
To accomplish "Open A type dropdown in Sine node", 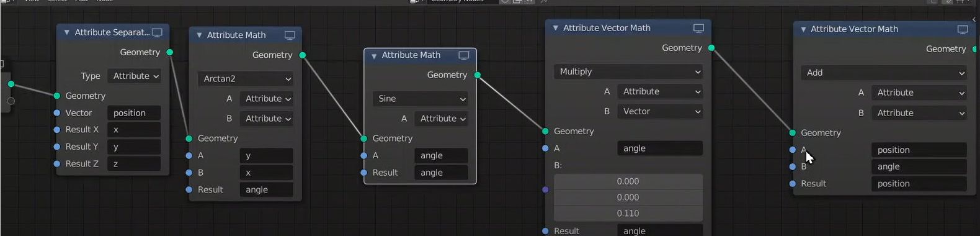I will pos(442,119).
